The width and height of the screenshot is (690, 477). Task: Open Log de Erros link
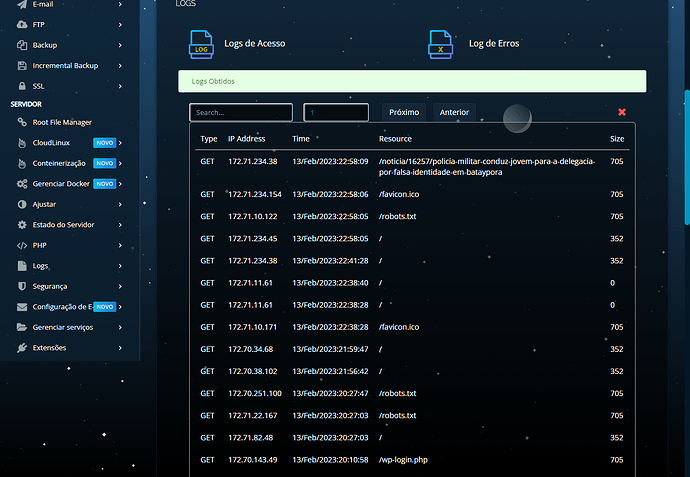click(494, 43)
